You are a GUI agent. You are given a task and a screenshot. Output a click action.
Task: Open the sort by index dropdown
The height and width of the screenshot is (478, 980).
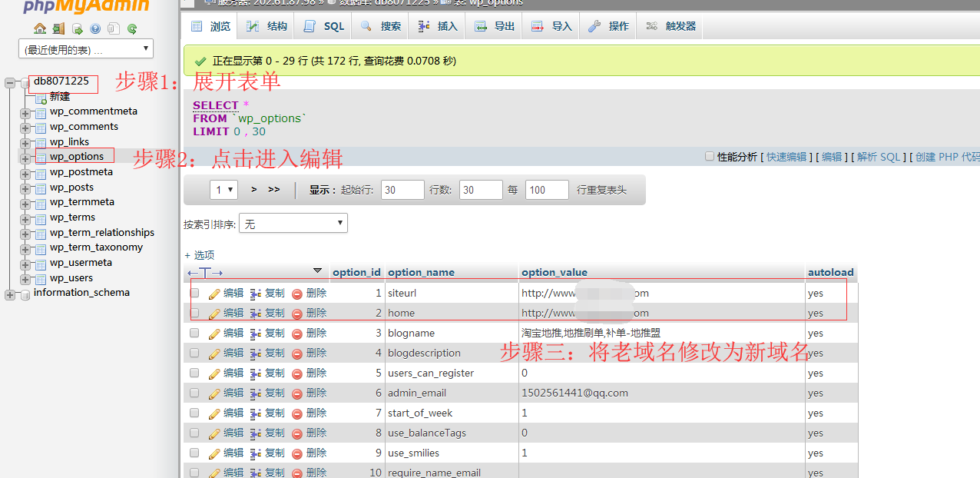pos(293,224)
